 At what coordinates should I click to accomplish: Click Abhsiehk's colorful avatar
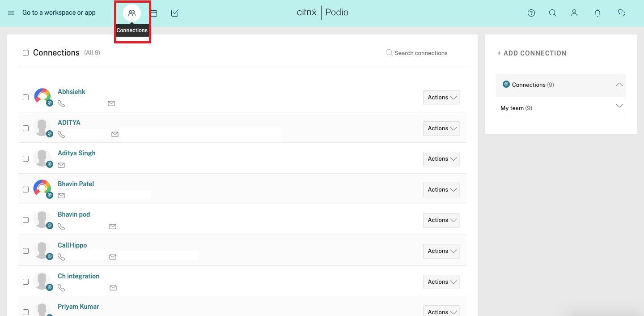(42, 96)
